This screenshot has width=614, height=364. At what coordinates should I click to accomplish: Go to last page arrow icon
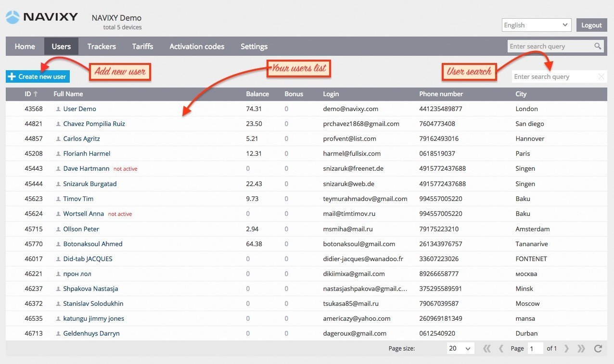581,349
